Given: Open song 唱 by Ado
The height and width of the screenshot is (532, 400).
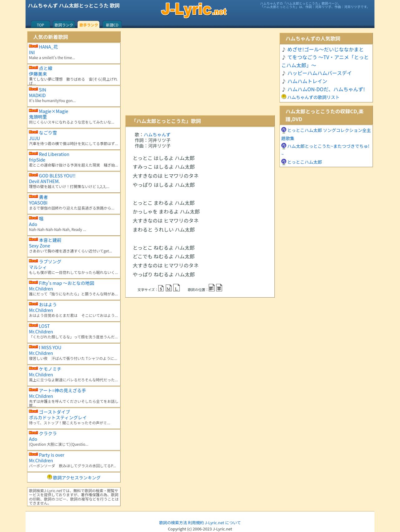Looking at the screenshot, I should 41,219.
